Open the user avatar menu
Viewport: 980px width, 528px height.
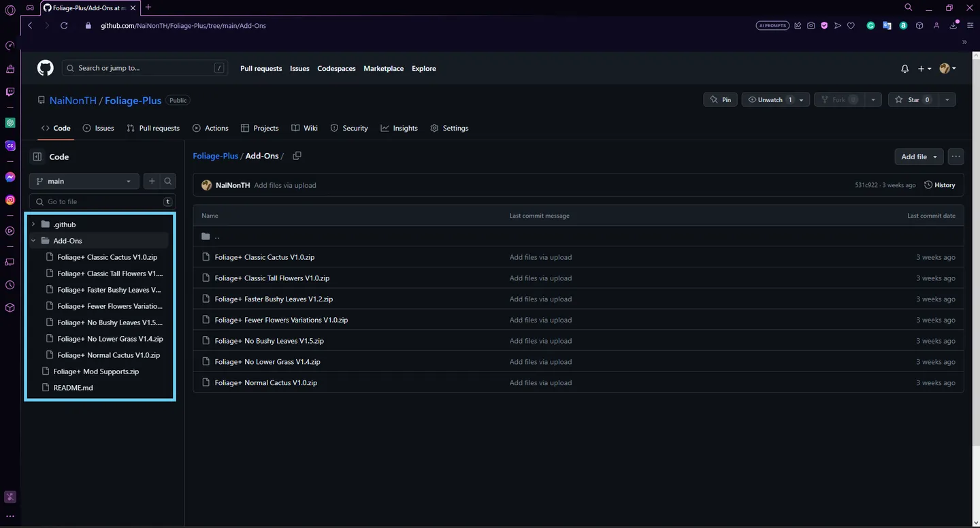coord(947,69)
